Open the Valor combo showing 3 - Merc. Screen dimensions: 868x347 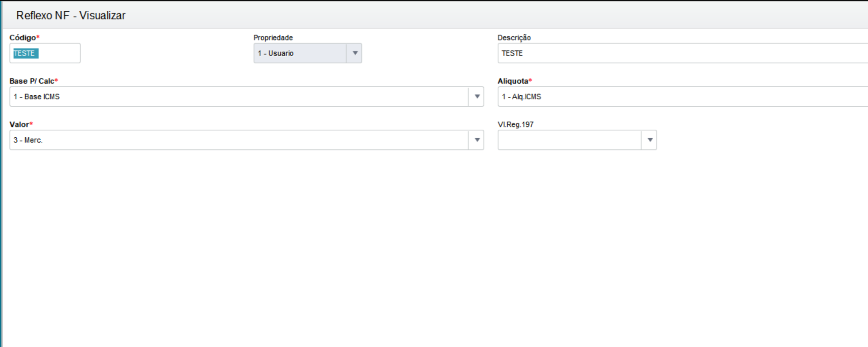[246, 140]
